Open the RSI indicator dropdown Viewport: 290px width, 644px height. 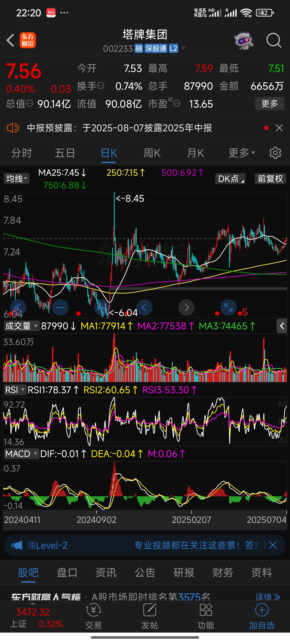(x=15, y=390)
